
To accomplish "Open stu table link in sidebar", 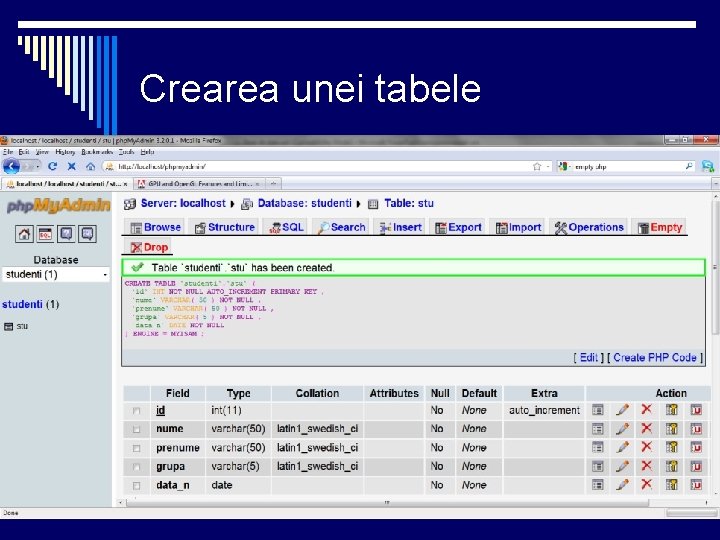I will [22, 326].
